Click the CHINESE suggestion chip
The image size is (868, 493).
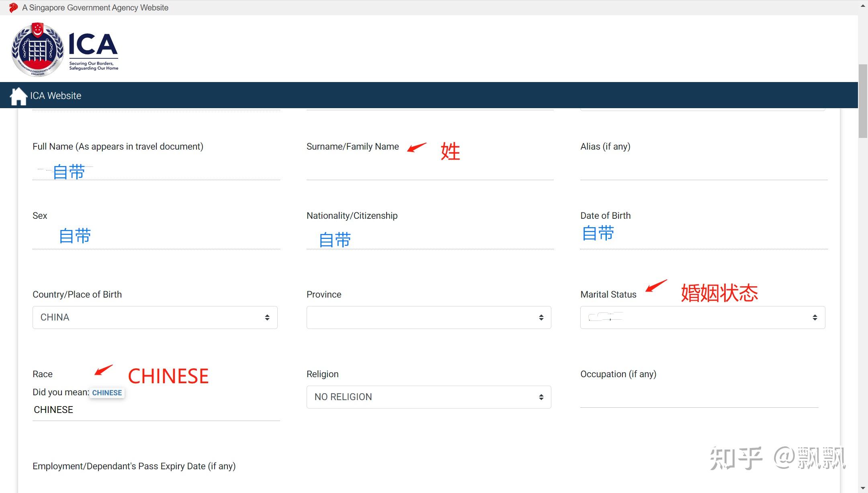pyautogui.click(x=107, y=392)
